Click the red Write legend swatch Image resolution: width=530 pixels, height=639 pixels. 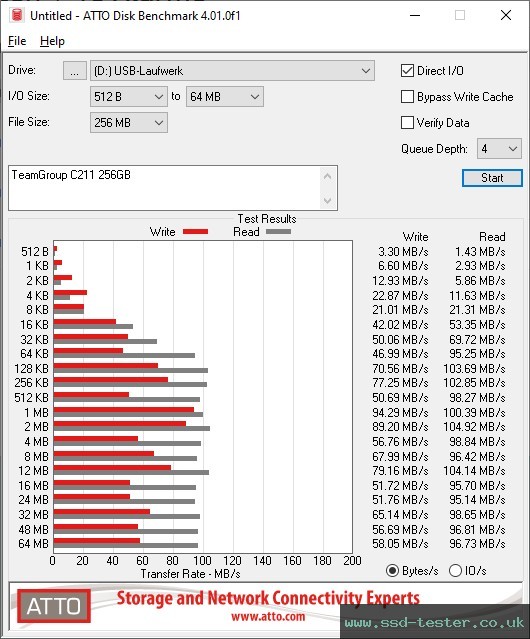click(x=196, y=231)
